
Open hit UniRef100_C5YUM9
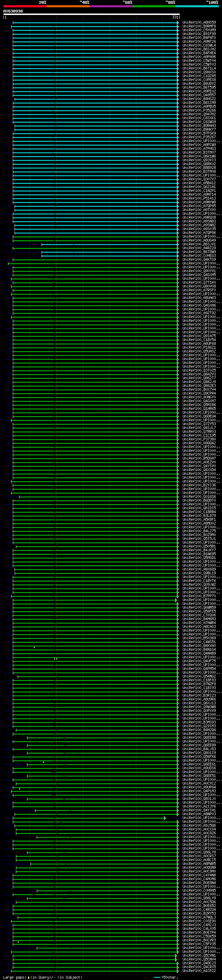click(199, 30)
